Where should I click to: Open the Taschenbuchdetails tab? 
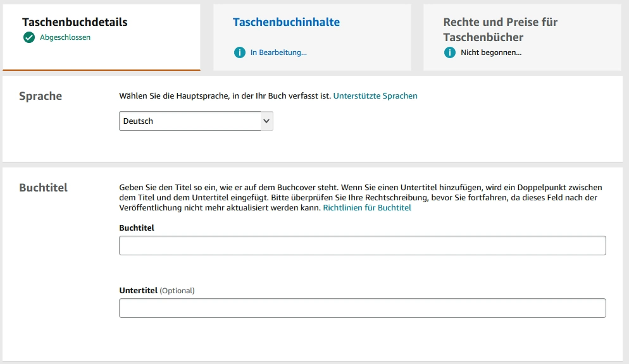(x=75, y=22)
